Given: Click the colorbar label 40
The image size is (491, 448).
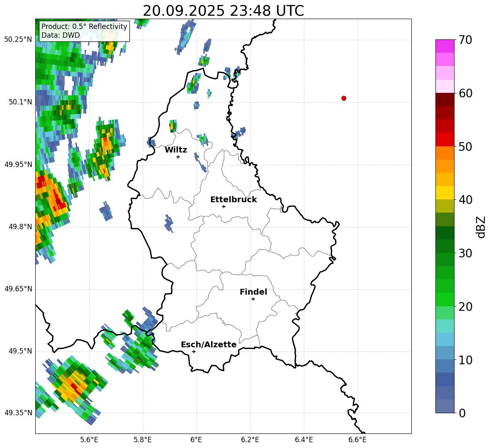Looking at the screenshot, I should pyautogui.click(x=465, y=200).
